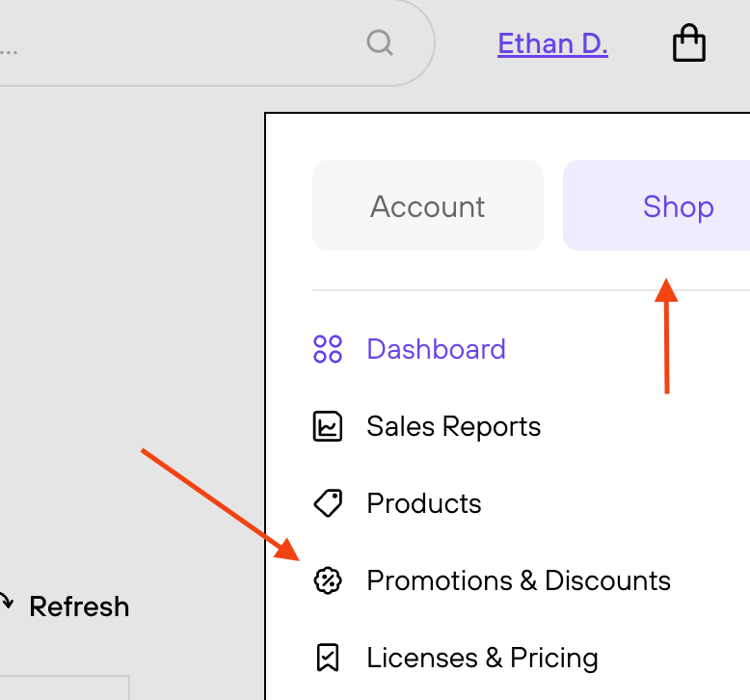This screenshot has width=750, height=700.
Task: Open Promotions & Discounts menu entry
Action: [519, 580]
